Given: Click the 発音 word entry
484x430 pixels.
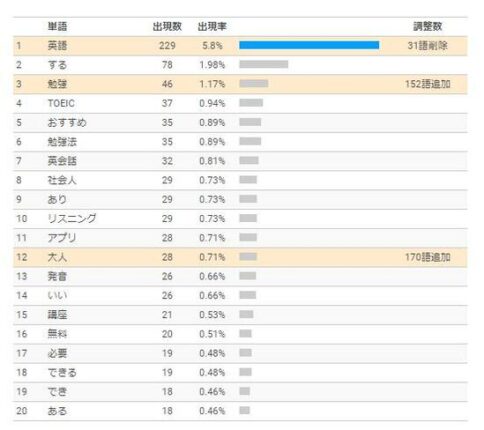Looking at the screenshot, I should [x=57, y=276].
